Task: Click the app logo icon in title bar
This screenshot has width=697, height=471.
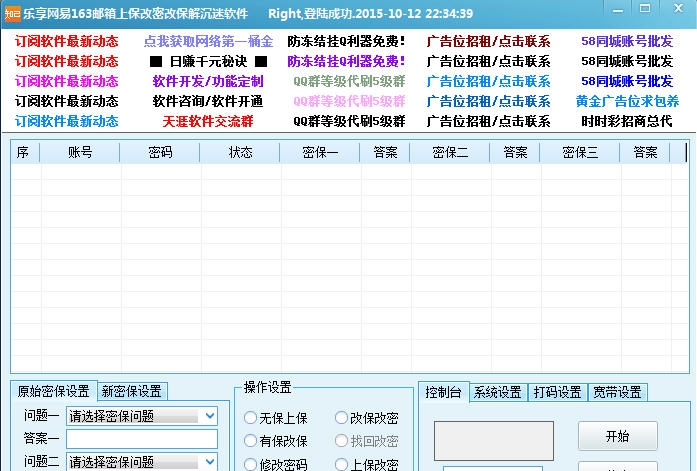Action: pos(13,13)
